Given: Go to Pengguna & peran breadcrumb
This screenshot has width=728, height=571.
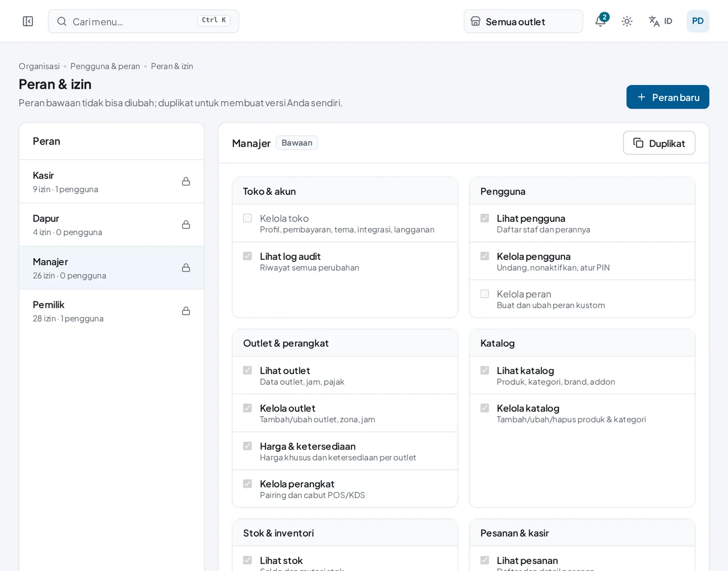Looking at the screenshot, I should (105, 66).
